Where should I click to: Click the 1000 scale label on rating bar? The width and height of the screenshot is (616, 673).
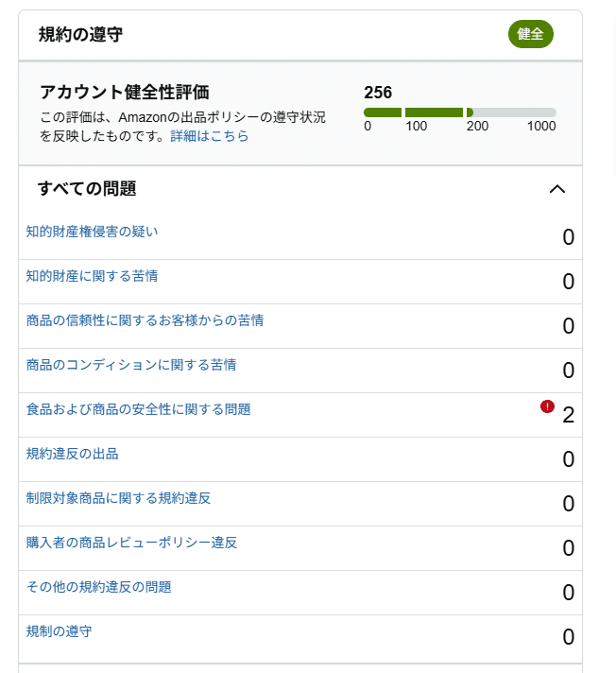541,127
